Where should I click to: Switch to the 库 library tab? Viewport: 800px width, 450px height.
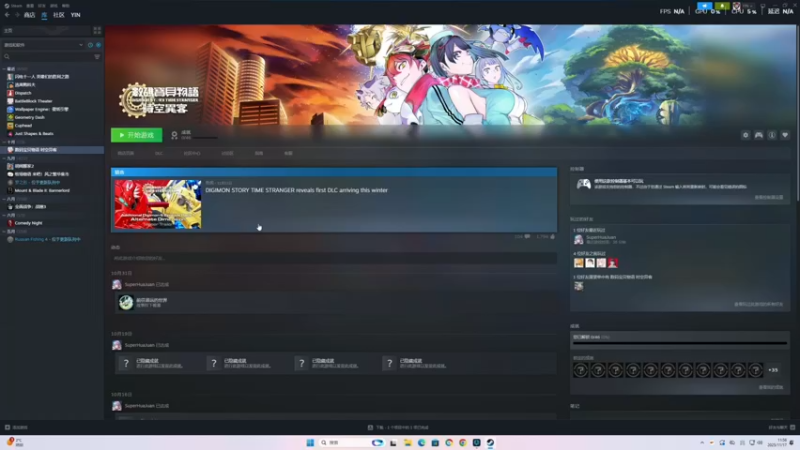coord(44,15)
